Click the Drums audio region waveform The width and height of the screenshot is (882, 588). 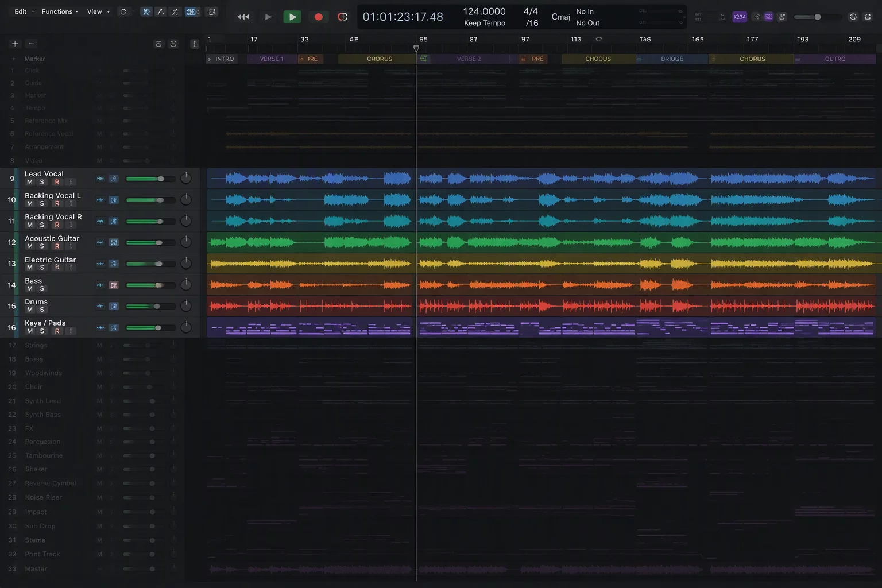pyautogui.click(x=541, y=306)
